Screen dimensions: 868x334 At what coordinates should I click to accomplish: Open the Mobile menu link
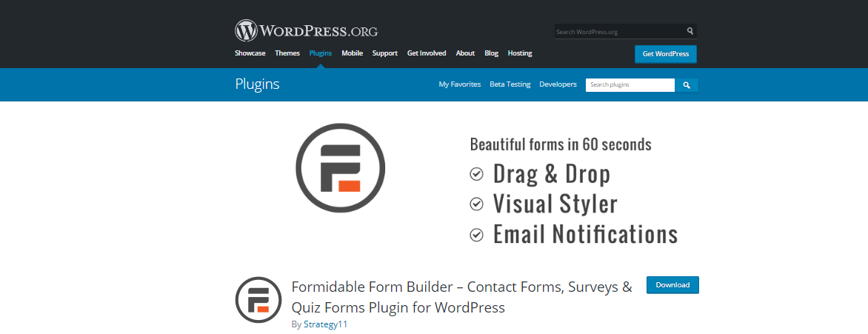352,53
